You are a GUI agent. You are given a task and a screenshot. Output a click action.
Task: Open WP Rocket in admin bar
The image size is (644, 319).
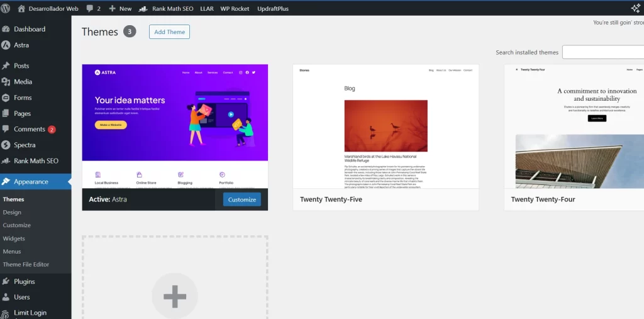pyautogui.click(x=235, y=8)
